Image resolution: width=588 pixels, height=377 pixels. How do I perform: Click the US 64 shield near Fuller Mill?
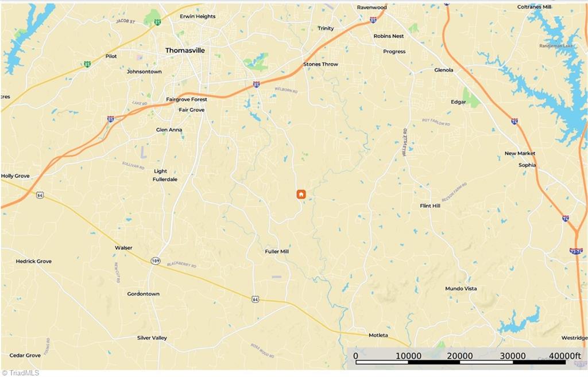tap(255, 299)
